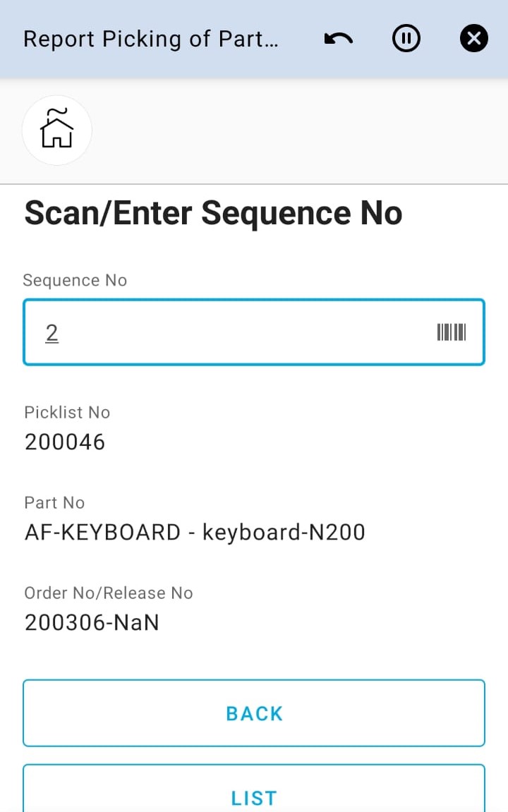
Task: Pause the process with the pause icon
Action: [406, 39]
